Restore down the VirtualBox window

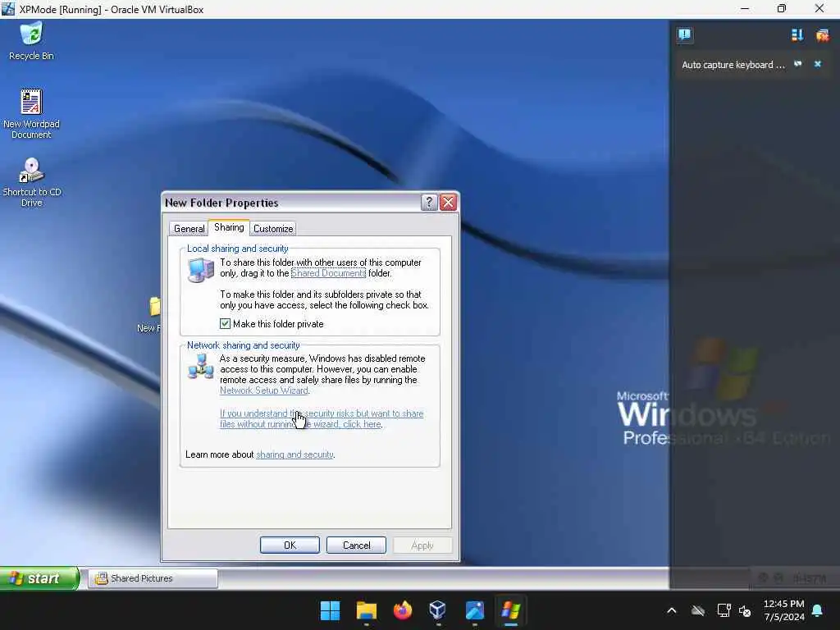point(782,8)
